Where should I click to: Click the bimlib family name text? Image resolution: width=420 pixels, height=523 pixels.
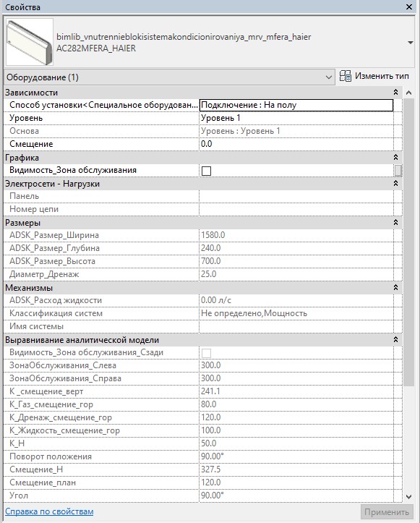184,37
